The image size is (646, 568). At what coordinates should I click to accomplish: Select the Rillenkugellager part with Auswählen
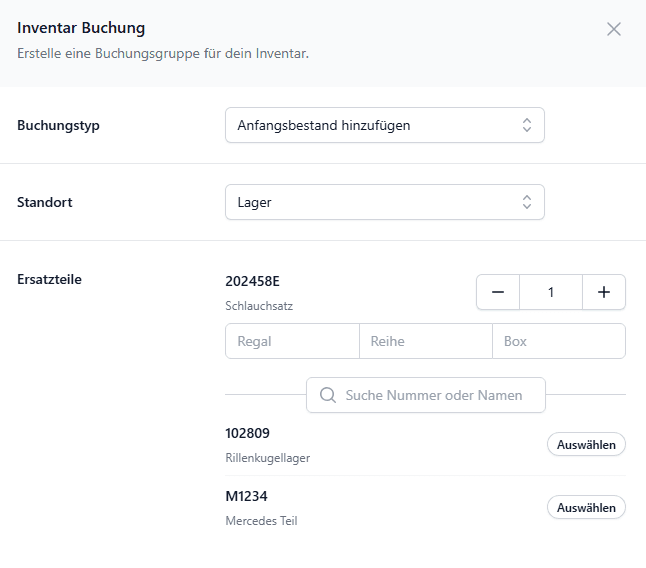tap(586, 444)
